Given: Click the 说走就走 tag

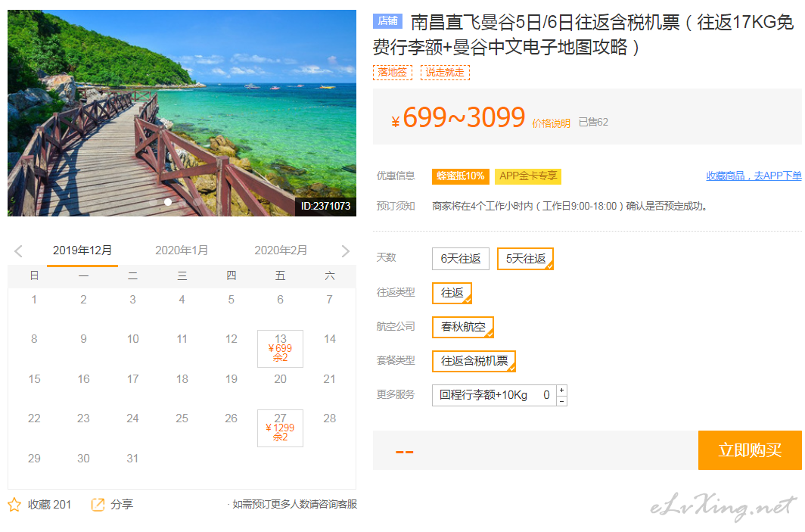Looking at the screenshot, I should click(445, 73).
